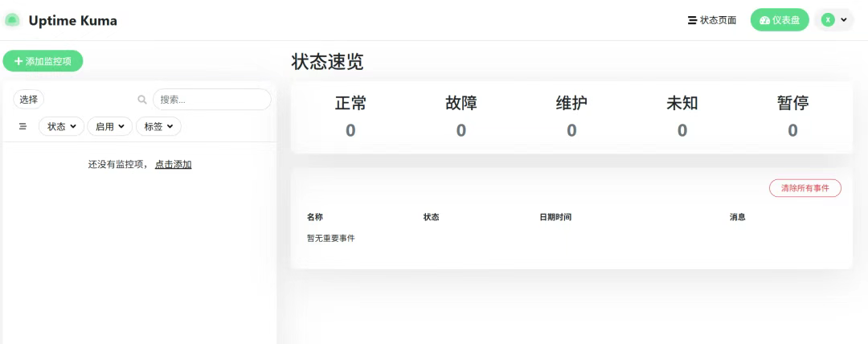Click the magnifier search icon
The height and width of the screenshot is (344, 868).
coord(142,100)
